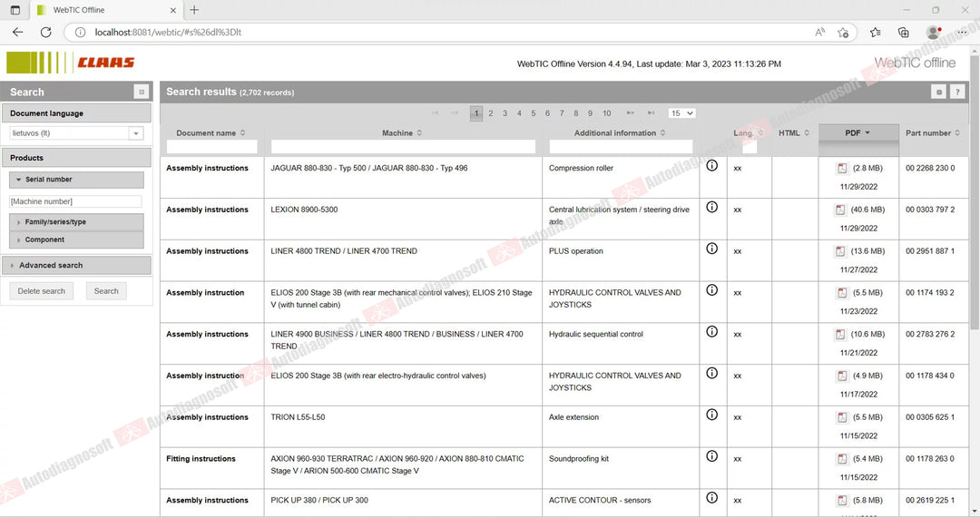Open PDF icon for TRION L55-L50 row
This screenshot has width=980, height=518.
point(842,417)
